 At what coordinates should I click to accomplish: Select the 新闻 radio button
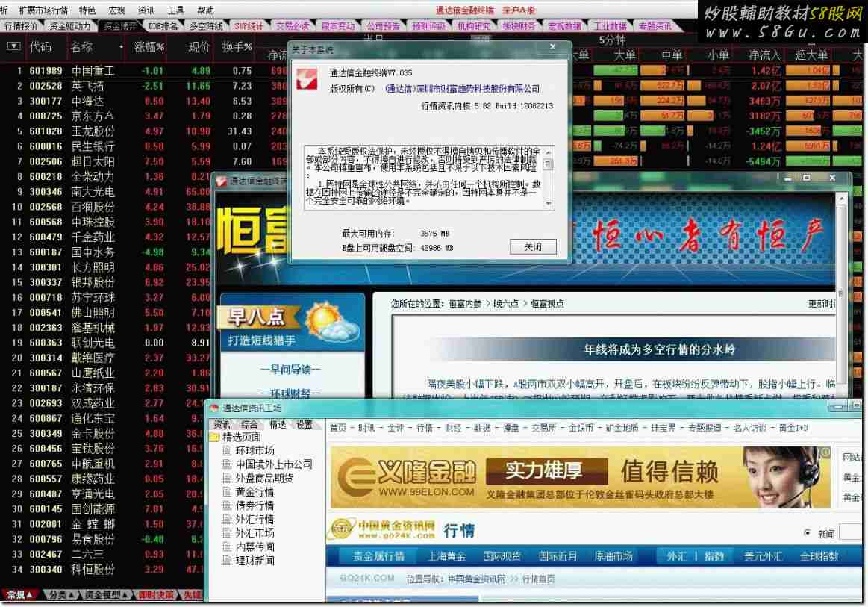[807, 533]
